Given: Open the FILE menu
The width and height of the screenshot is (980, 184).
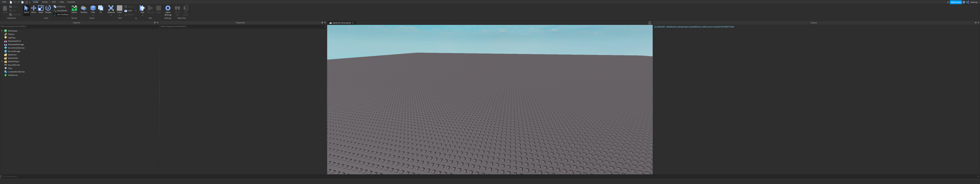Looking at the screenshot, I should point(4,2).
